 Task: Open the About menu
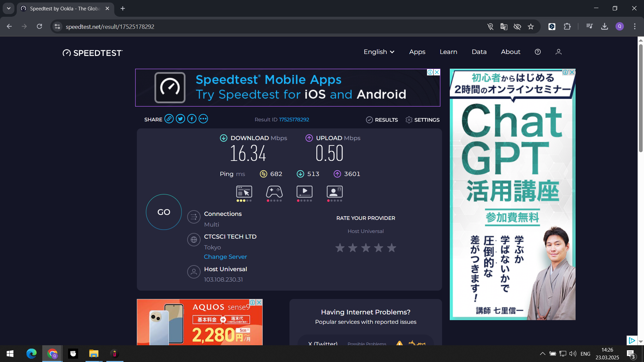[x=511, y=52]
